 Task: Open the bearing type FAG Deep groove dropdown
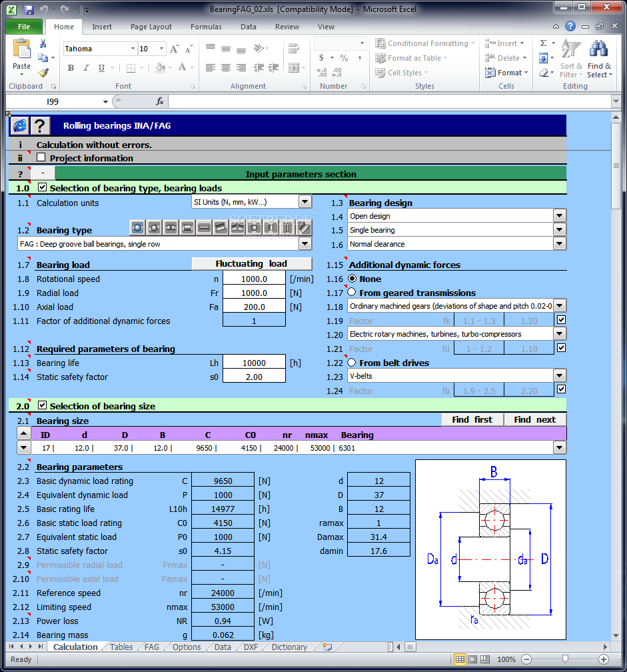pos(305,244)
